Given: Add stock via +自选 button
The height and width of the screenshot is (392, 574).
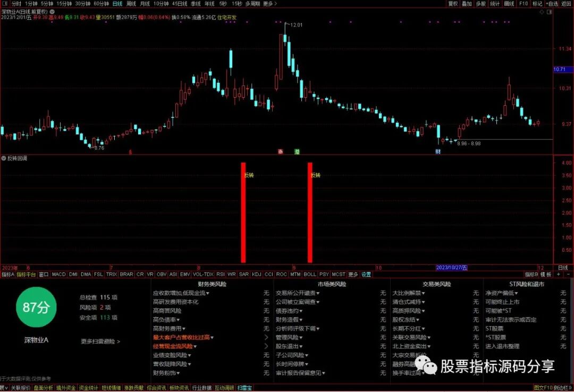Looking at the screenshot, I should (x=552, y=4).
